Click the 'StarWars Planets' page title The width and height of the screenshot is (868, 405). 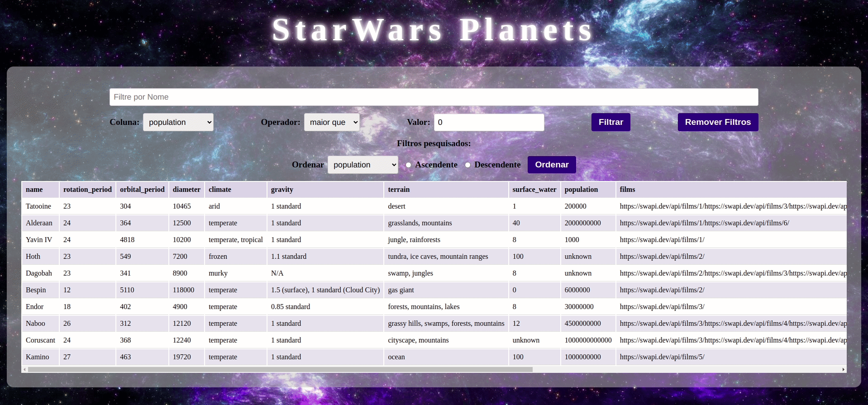pyautogui.click(x=433, y=30)
